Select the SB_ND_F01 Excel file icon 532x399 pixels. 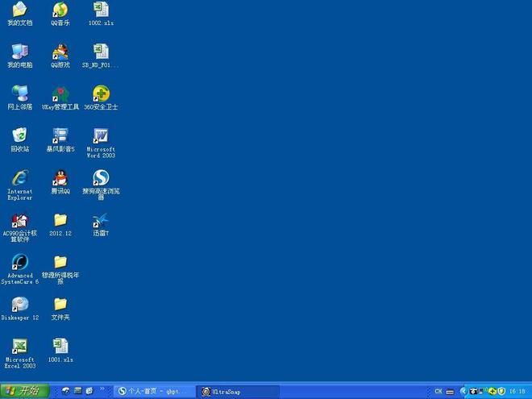[101, 56]
